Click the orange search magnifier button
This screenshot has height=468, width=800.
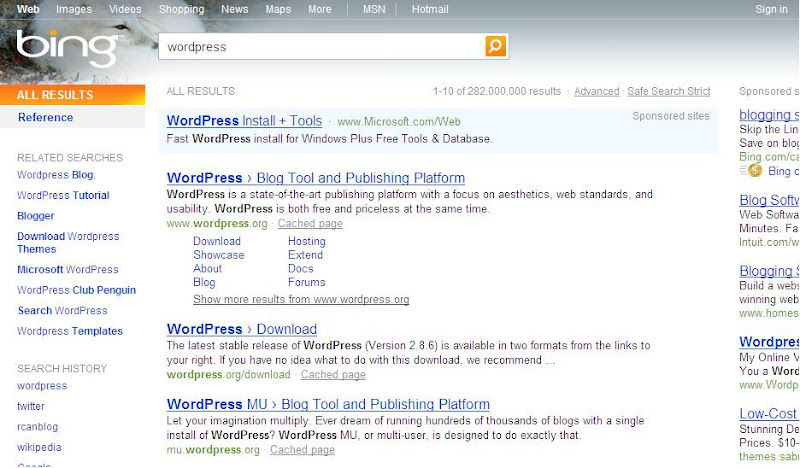coord(495,46)
